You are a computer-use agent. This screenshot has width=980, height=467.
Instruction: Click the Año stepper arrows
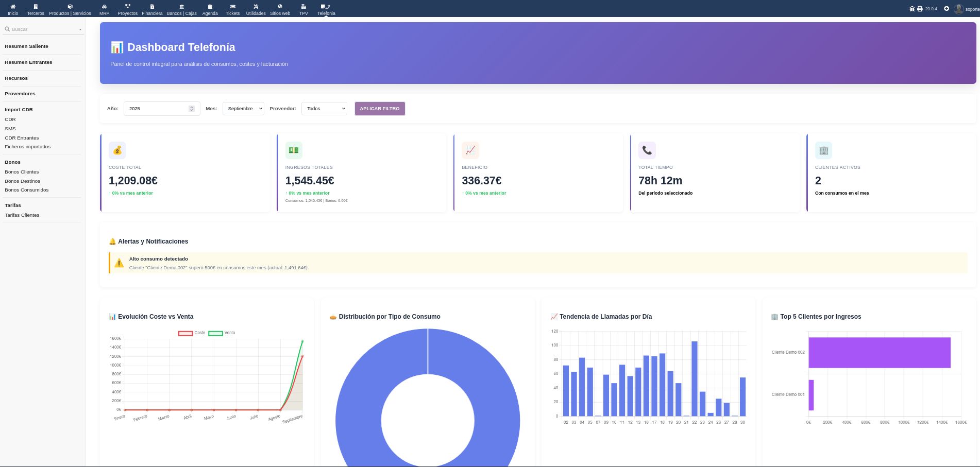coord(192,109)
